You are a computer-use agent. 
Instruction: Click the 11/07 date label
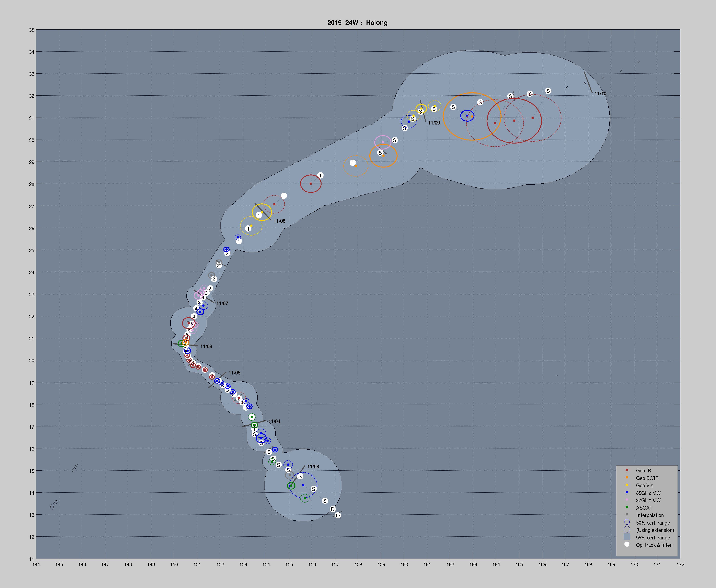tap(222, 304)
